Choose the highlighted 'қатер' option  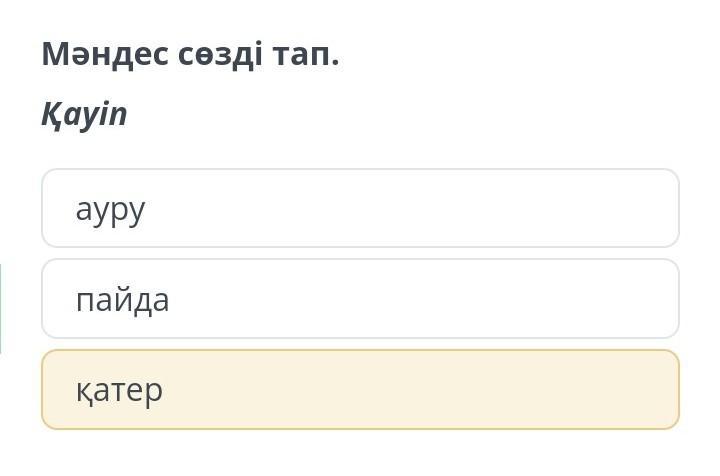click(360, 389)
